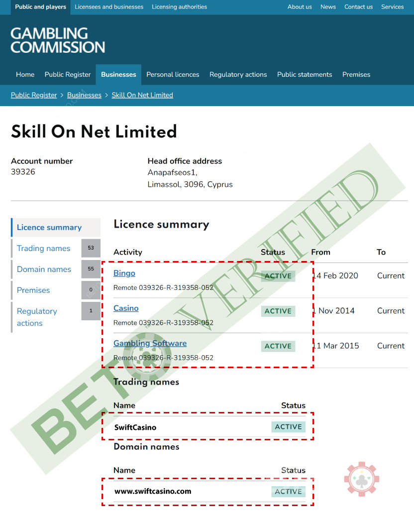The width and height of the screenshot is (414, 532).
Task: Click the Gambling Commission logo
Action: [58, 40]
